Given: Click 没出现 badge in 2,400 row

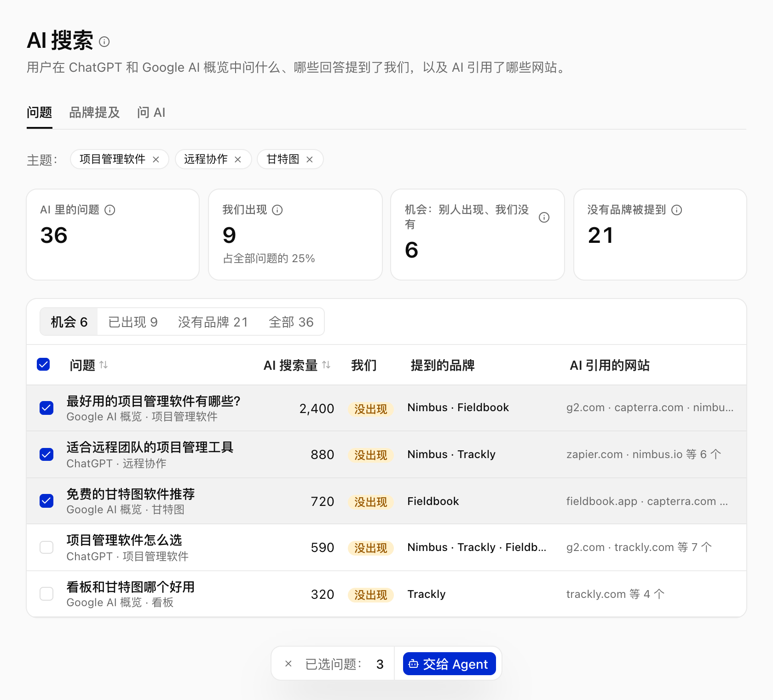Looking at the screenshot, I should [371, 409].
